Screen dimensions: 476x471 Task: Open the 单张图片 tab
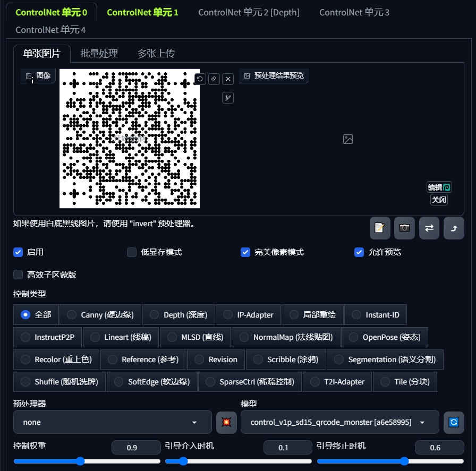42,54
